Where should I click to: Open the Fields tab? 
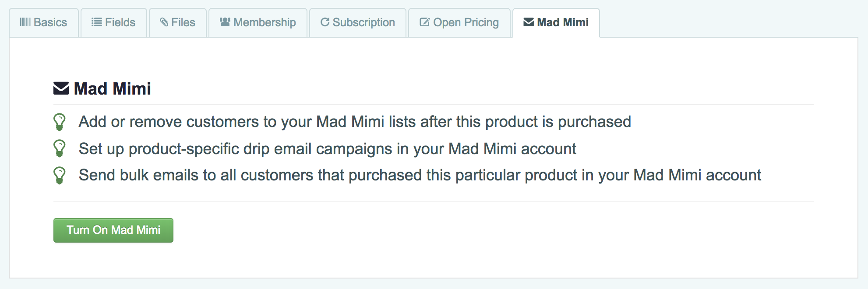click(114, 23)
